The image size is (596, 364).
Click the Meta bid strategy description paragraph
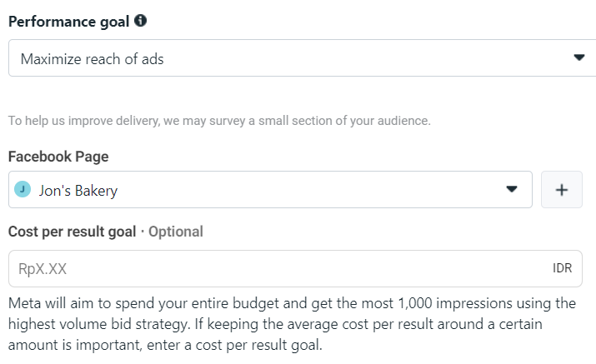(292, 323)
